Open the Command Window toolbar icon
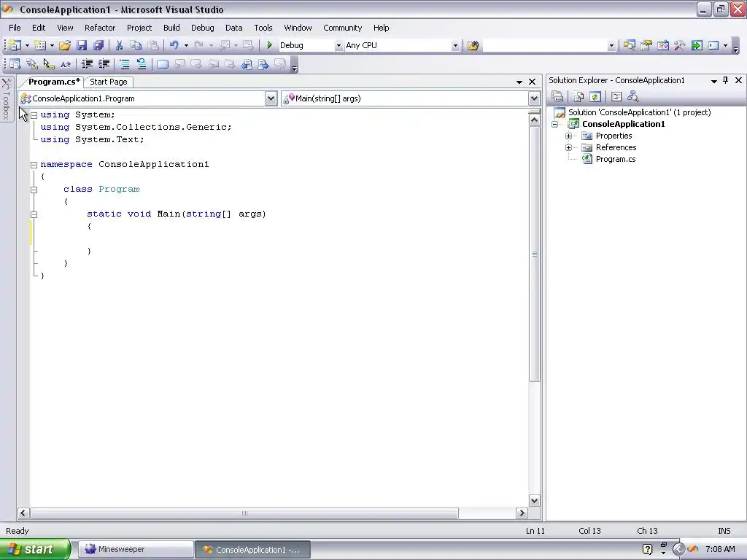The height and width of the screenshot is (560, 747). click(713, 45)
